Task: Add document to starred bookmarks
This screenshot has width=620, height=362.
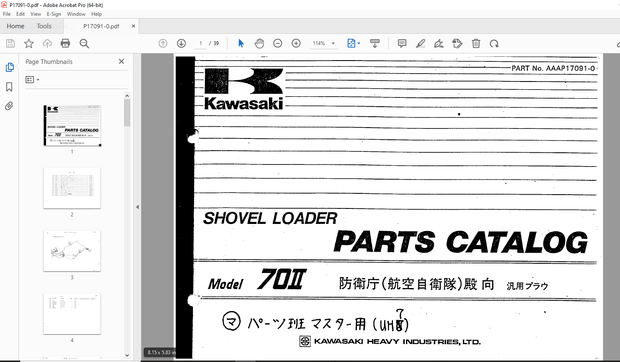Action: 29,43
